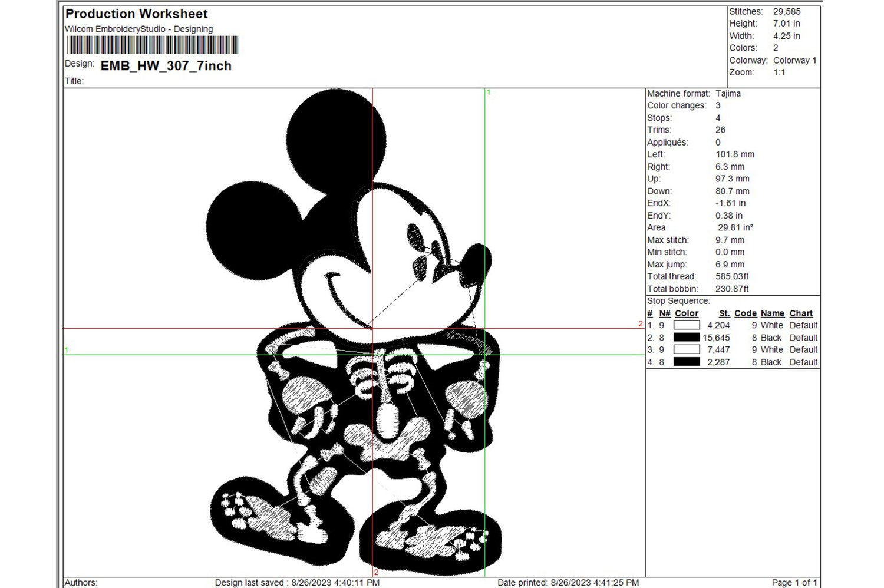Select the up extent value "97.3 mm"
Screen dimensions: 884x588
pos(733,179)
